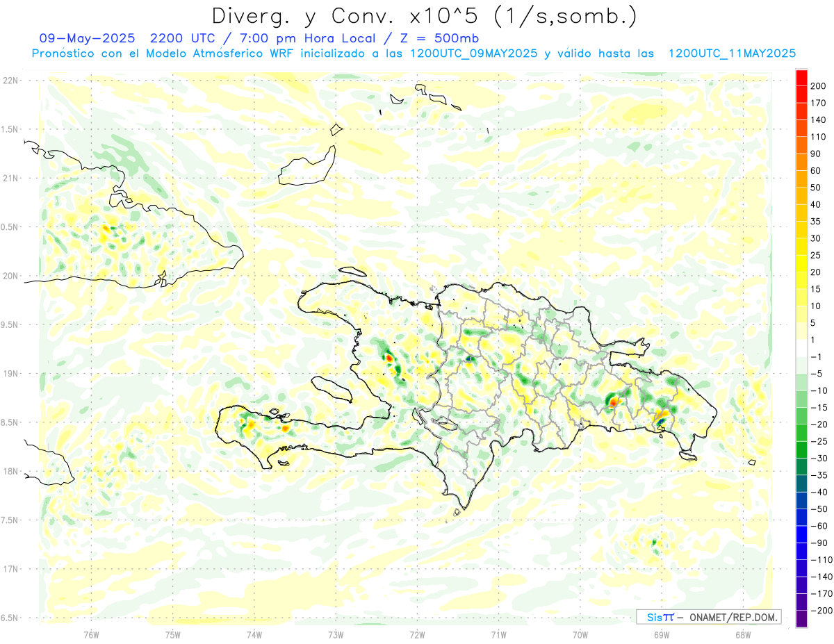Click the "-60" colorbar value
The height and width of the screenshot is (644, 834).
(x=819, y=526)
